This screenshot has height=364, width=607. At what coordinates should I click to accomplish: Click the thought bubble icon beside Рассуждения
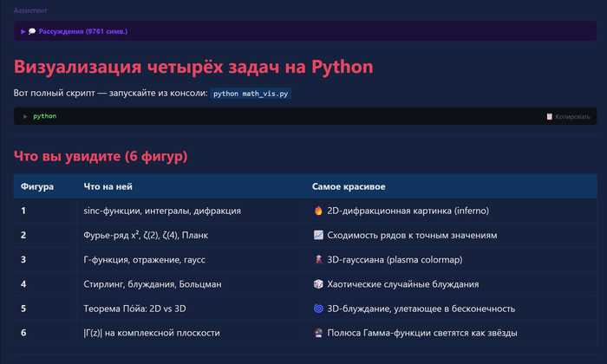click(x=32, y=31)
